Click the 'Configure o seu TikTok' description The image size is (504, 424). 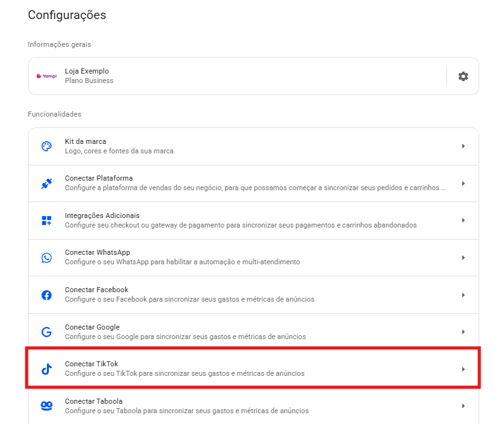tap(185, 373)
